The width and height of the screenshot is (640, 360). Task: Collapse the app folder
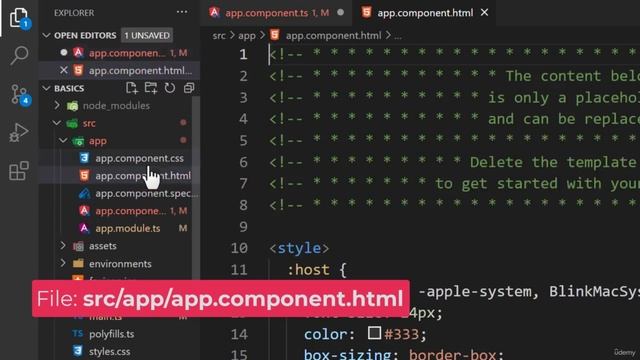63,140
